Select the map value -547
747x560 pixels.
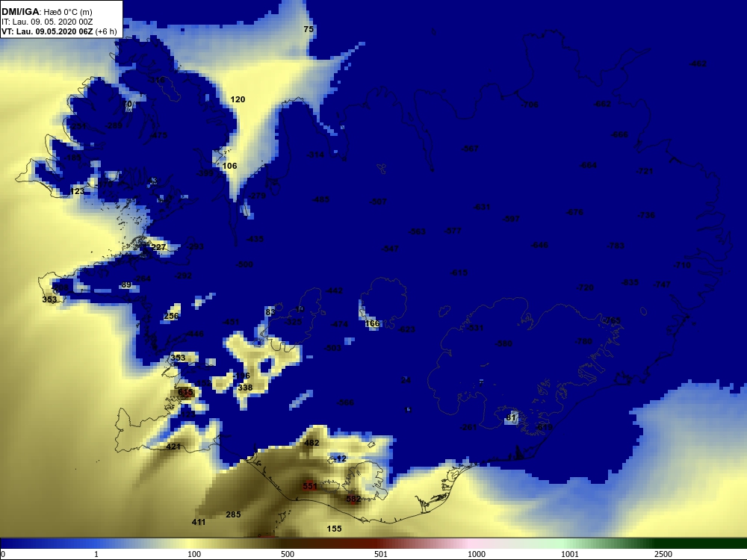coord(390,249)
